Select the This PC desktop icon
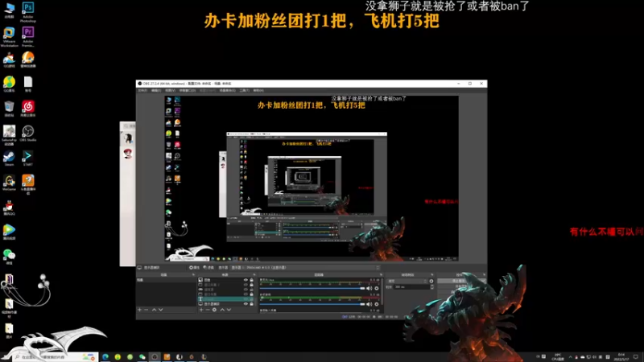The width and height of the screenshot is (644, 362). pos(9,10)
